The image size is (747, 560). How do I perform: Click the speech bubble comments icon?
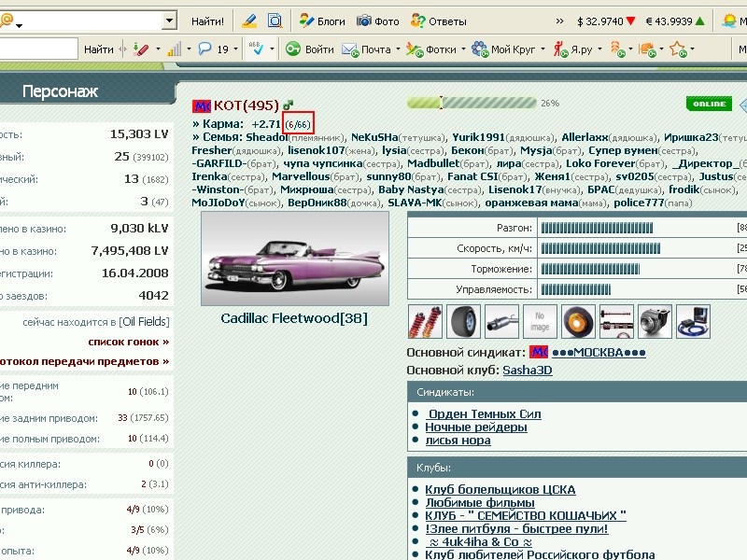pyautogui.click(x=204, y=49)
